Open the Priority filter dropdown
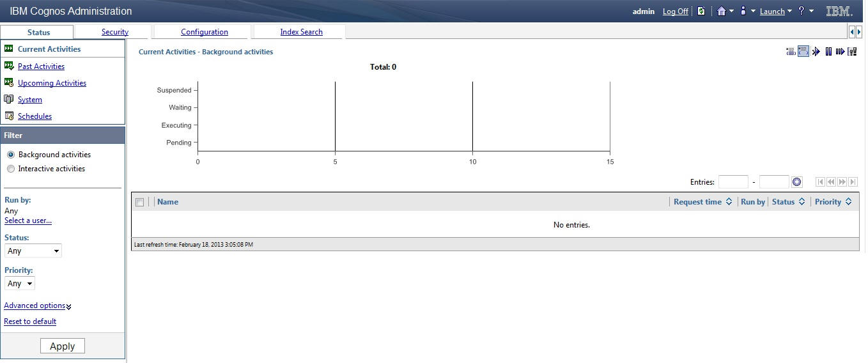The height and width of the screenshot is (363, 868). [20, 283]
